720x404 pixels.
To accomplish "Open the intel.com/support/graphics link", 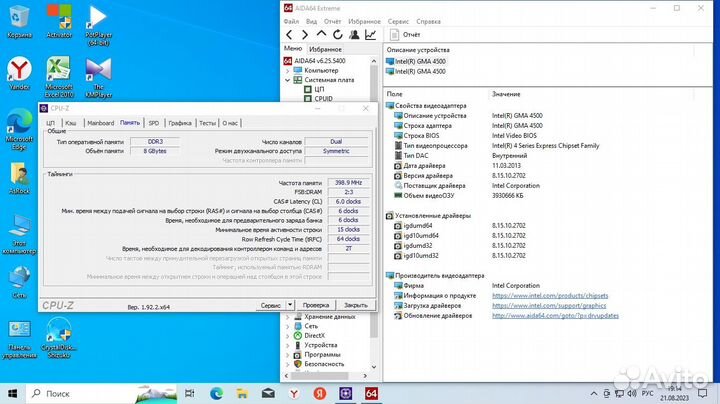I will (x=549, y=306).
